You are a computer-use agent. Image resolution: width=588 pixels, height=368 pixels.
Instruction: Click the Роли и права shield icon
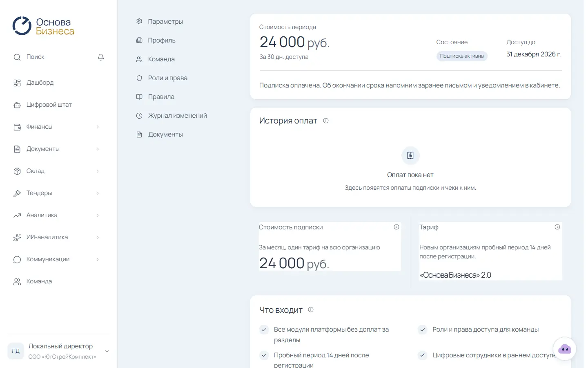pyautogui.click(x=139, y=78)
